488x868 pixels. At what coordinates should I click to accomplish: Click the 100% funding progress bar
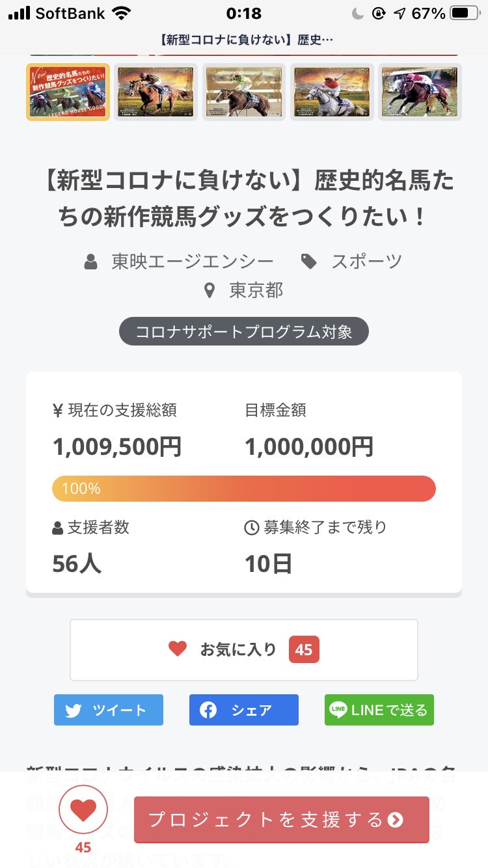click(x=244, y=489)
